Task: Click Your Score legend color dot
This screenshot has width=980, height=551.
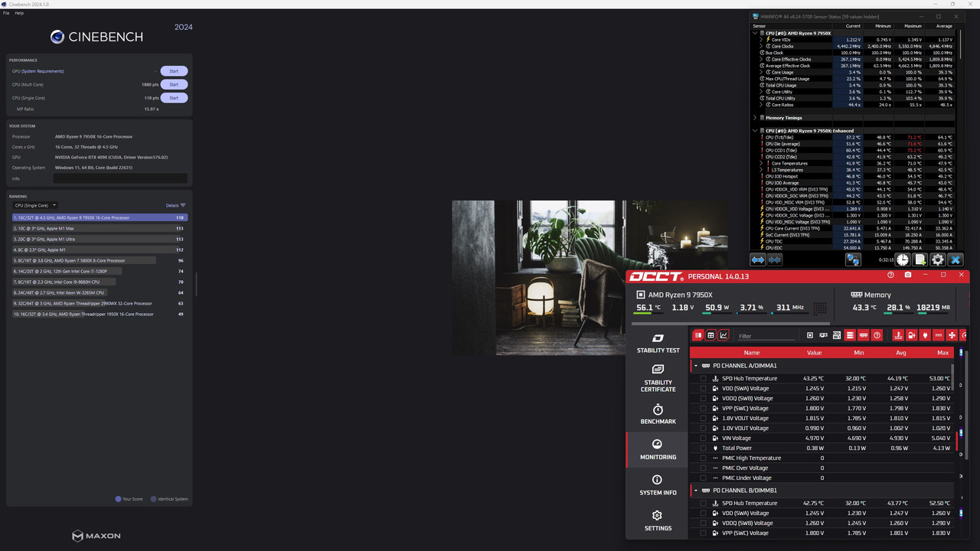Action: tap(118, 499)
